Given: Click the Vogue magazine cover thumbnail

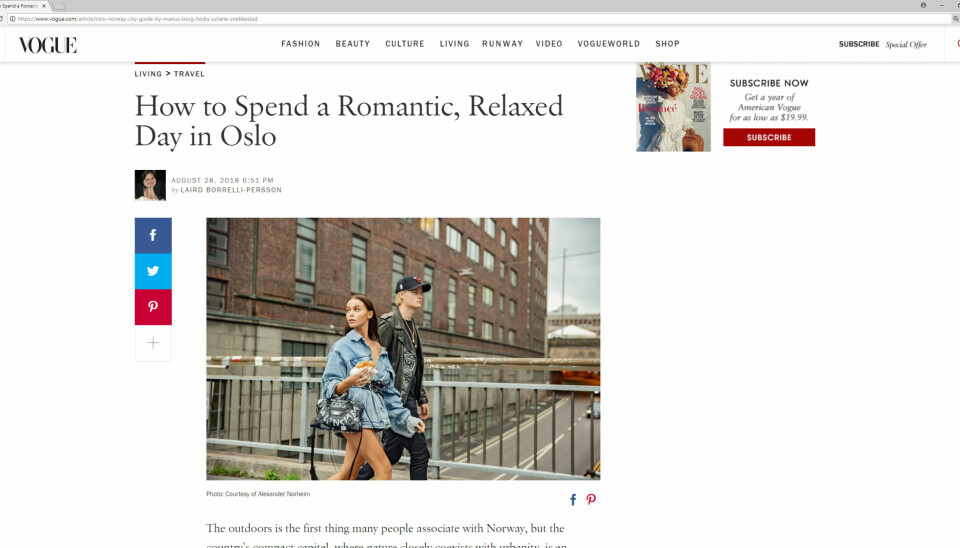Looking at the screenshot, I should click(673, 107).
